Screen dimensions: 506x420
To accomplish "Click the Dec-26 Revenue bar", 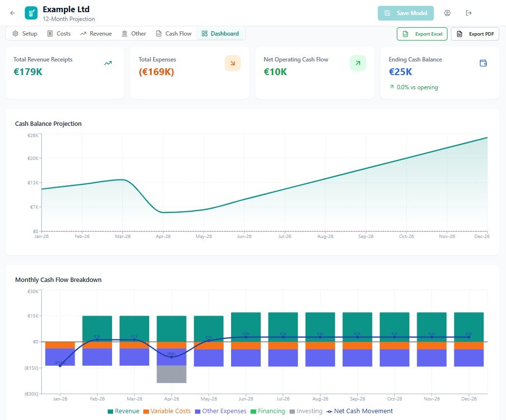I will tap(468, 327).
